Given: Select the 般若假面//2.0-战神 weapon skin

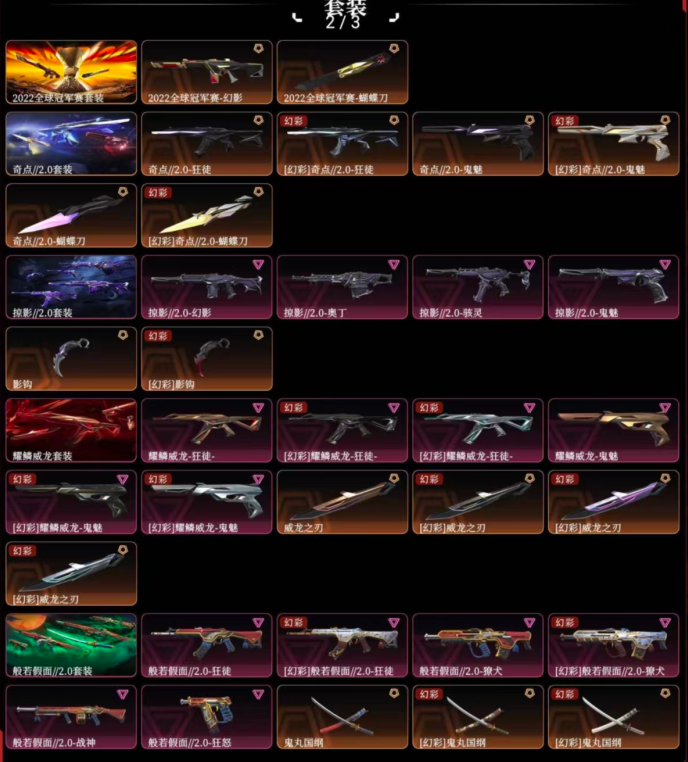Looking at the screenshot, I should (71, 717).
